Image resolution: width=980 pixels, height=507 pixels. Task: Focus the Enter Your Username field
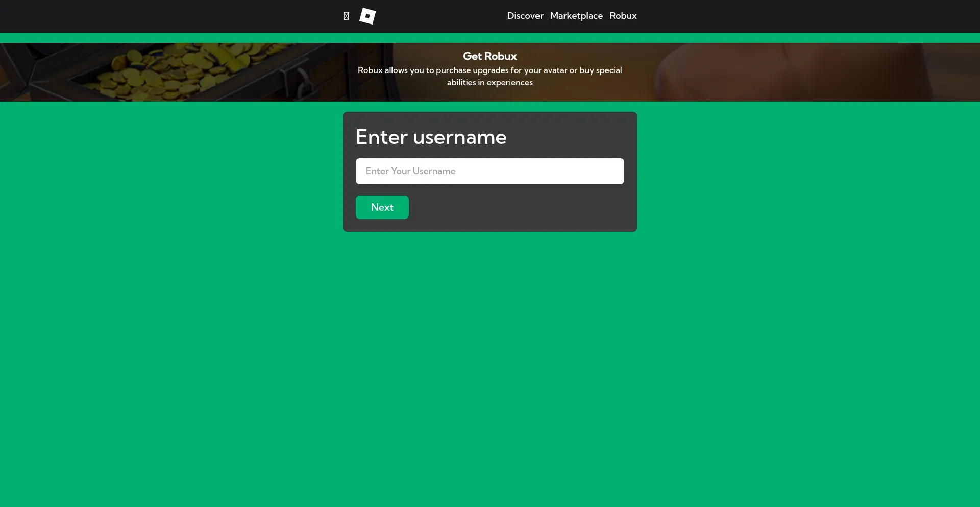click(x=489, y=171)
